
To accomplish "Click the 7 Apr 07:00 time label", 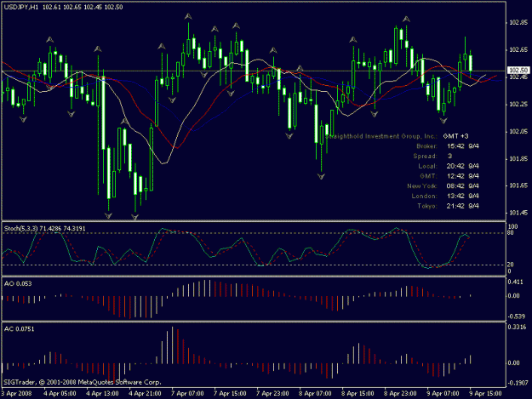I will pyautogui.click(x=187, y=394).
